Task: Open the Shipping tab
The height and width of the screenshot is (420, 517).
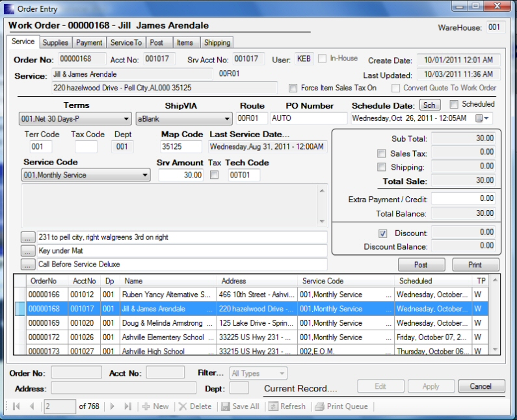Action: click(217, 43)
